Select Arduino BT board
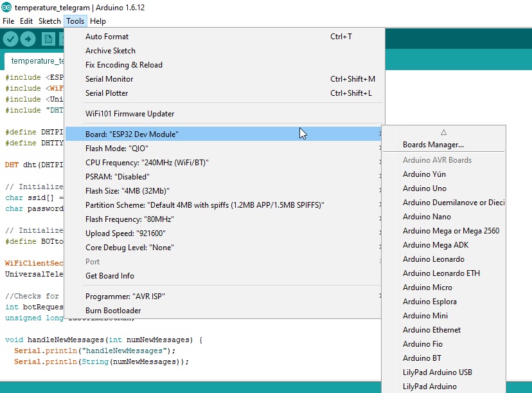The image size is (532, 393). (444, 358)
